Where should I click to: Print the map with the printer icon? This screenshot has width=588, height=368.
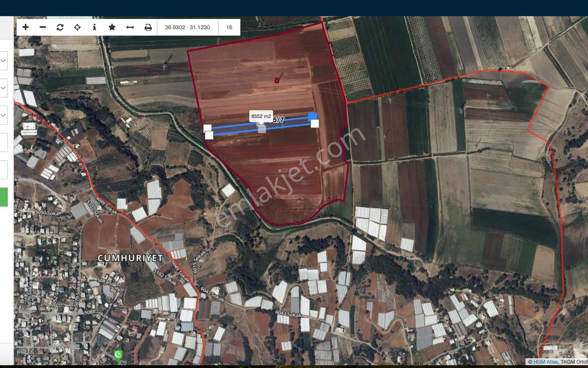(148, 27)
